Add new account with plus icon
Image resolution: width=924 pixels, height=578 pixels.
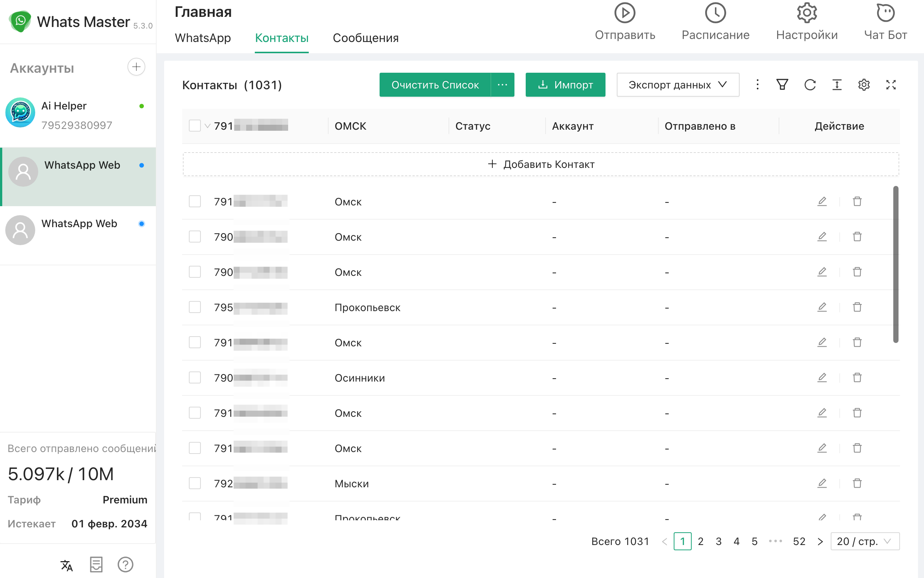(136, 67)
